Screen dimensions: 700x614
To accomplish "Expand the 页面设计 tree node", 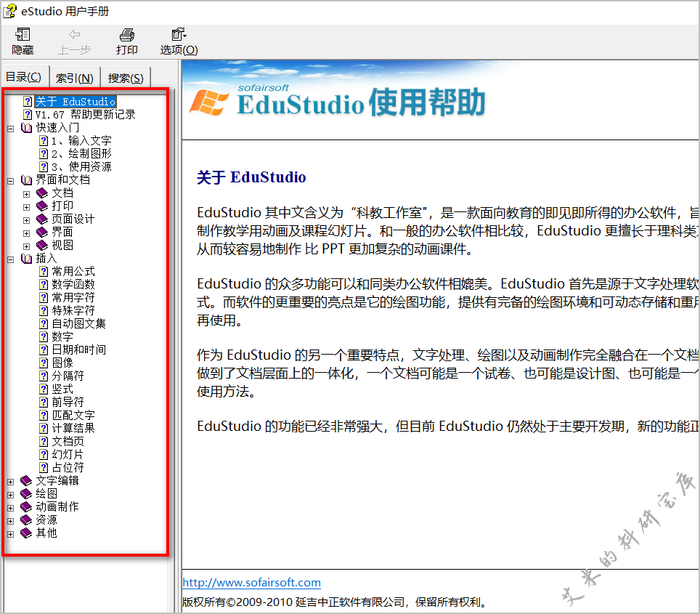I will [x=26, y=219].
